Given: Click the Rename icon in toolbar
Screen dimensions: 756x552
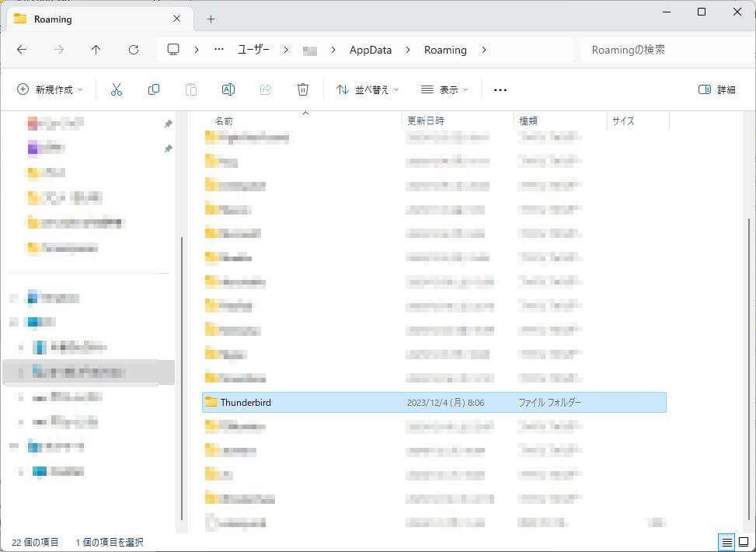Looking at the screenshot, I should point(228,90).
